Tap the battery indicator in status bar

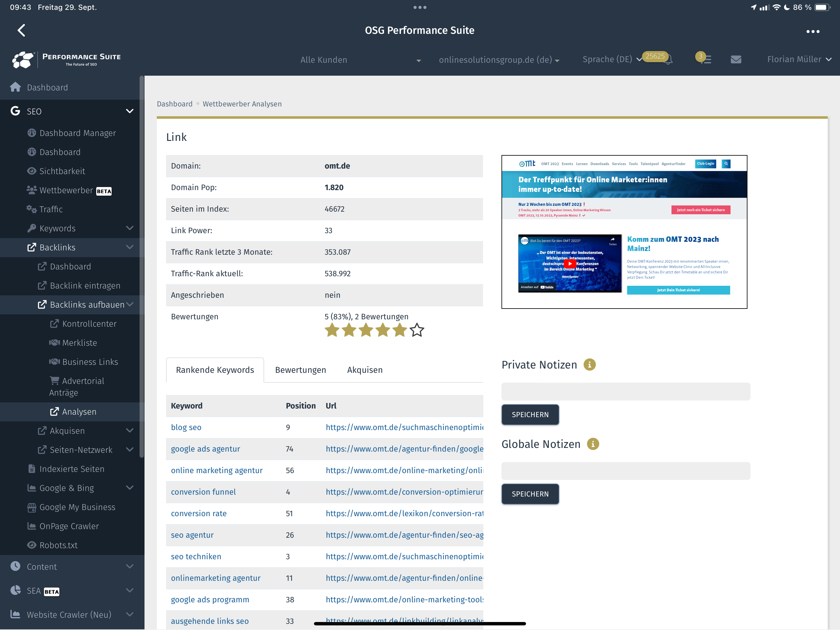point(822,7)
